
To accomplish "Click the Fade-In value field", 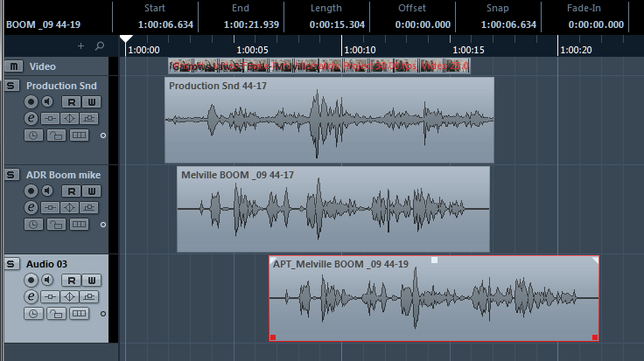I will point(595,24).
